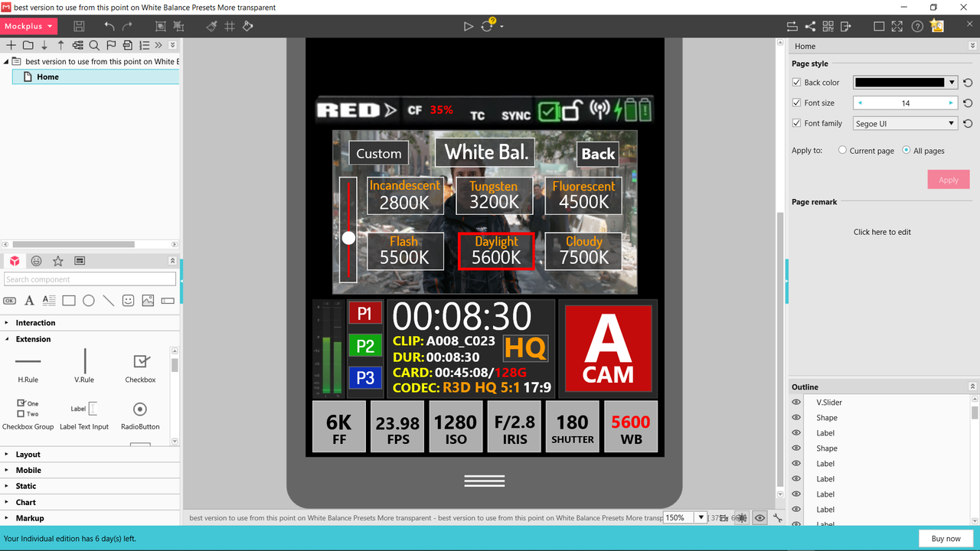The image size is (980, 551).
Task: Insert Rectangle shape component
Action: click(x=69, y=301)
